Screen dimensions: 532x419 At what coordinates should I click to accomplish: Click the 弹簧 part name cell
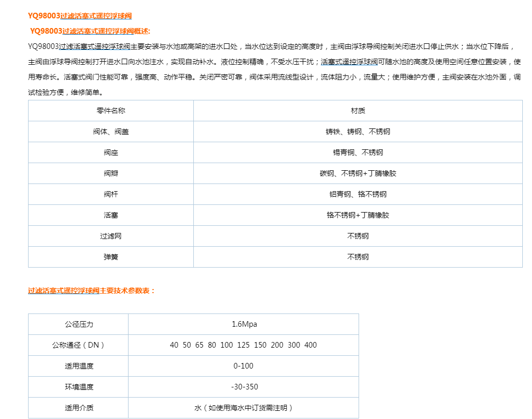click(x=111, y=257)
